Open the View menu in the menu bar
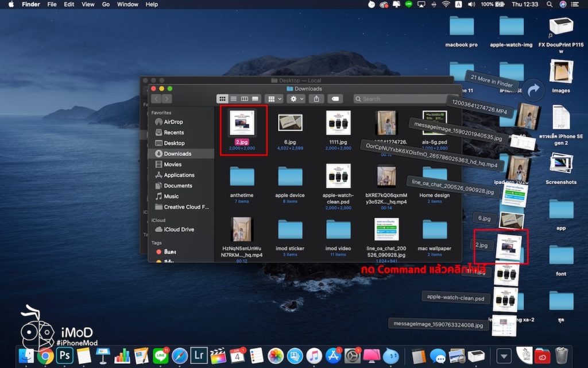The width and height of the screenshot is (588, 368). [88, 4]
